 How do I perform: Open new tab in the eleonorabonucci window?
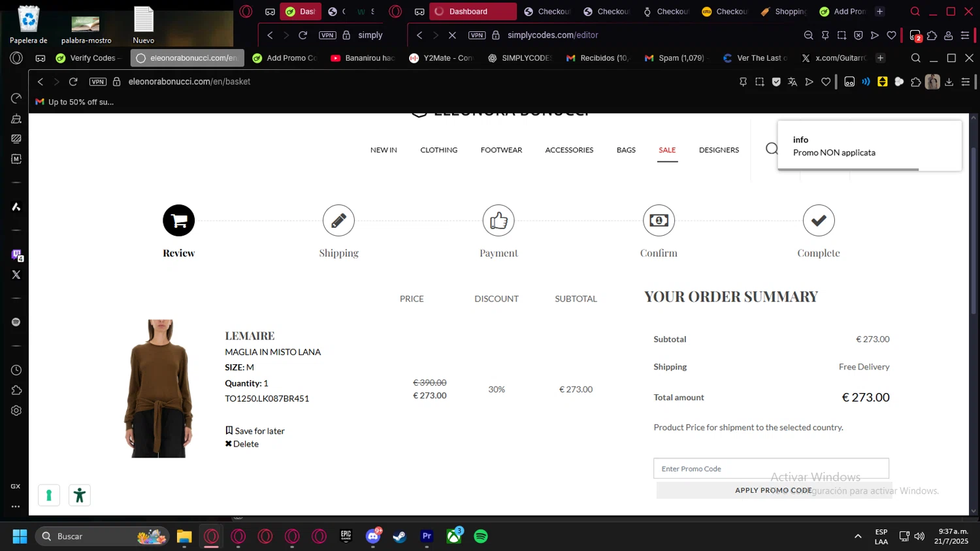881,58
